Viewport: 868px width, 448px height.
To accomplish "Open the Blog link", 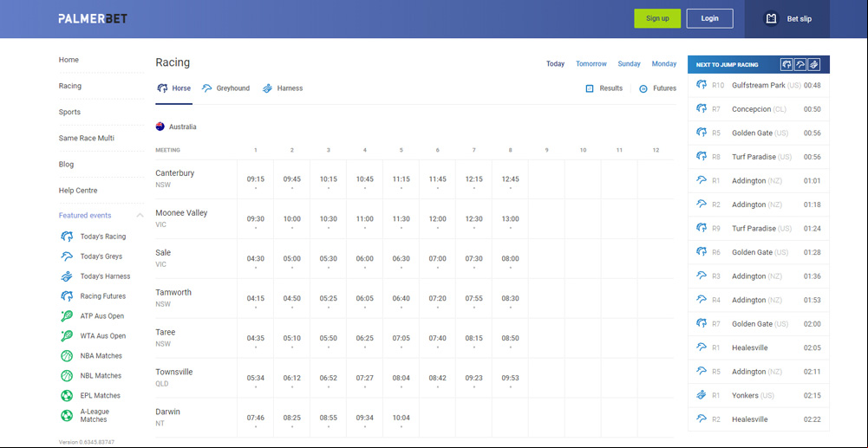I will (x=66, y=165).
